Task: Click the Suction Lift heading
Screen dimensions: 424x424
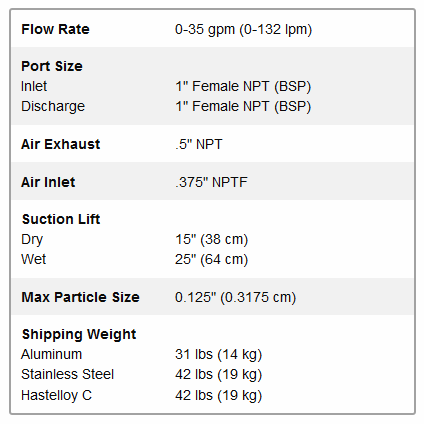Action: click(x=61, y=219)
